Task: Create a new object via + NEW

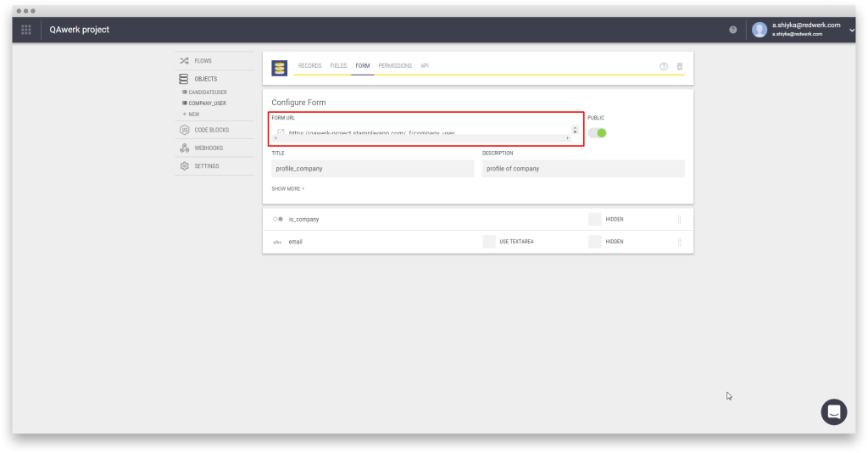Action: click(191, 115)
